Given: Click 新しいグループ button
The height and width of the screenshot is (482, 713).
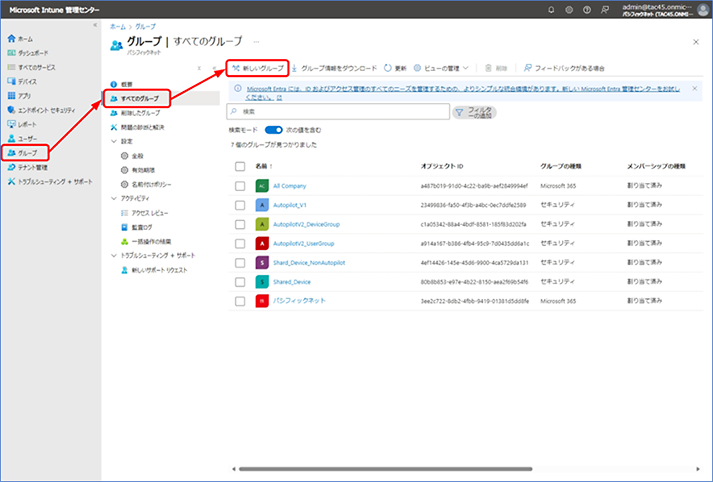Looking at the screenshot, I should [258, 68].
